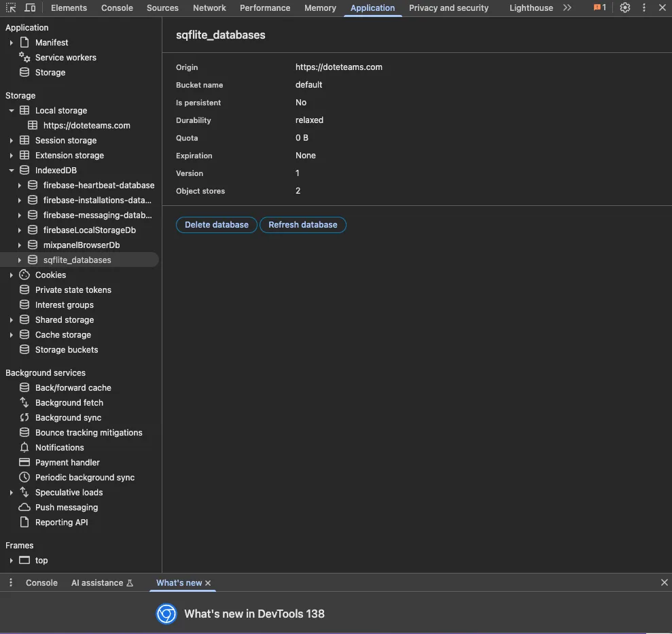Screen dimensions: 672x634
Task: Expand firebase-installations database arrow
Action: pos(19,200)
